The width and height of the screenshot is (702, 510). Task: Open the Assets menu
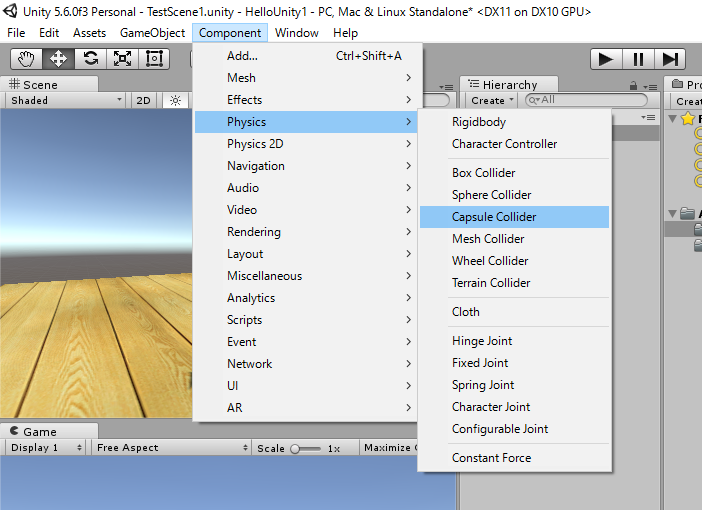pos(90,33)
